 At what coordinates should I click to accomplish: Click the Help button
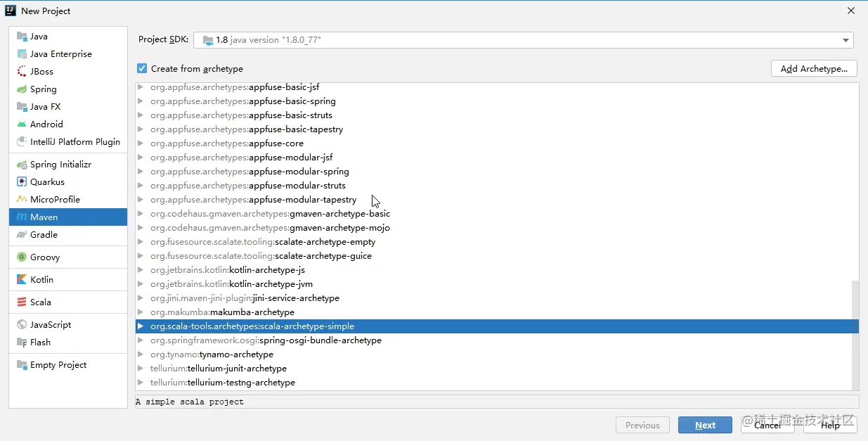tap(830, 425)
